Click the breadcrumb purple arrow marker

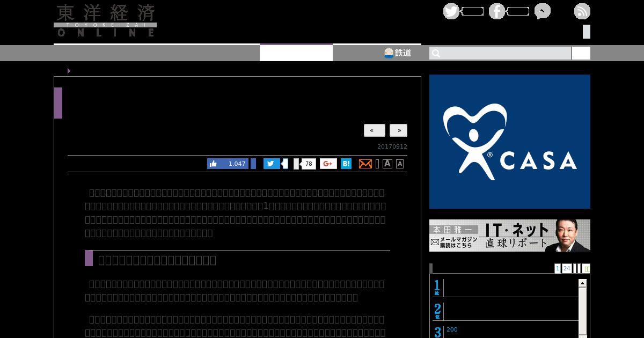pos(69,71)
